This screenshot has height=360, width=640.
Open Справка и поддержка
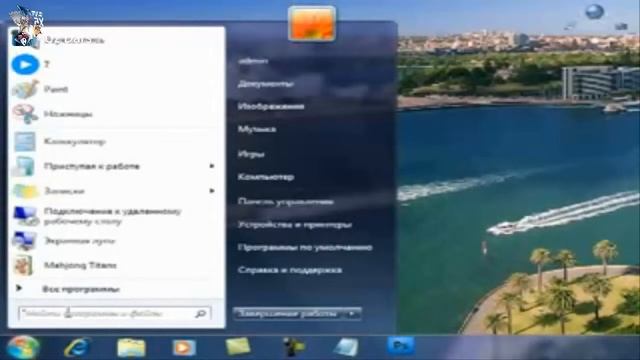tap(290, 270)
